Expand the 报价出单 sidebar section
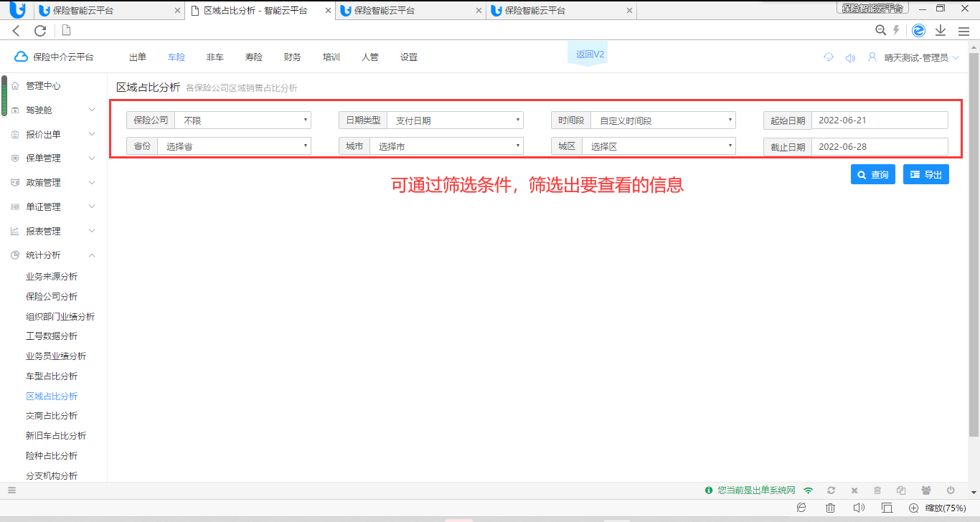Image resolution: width=980 pixels, height=522 pixels. tap(54, 134)
